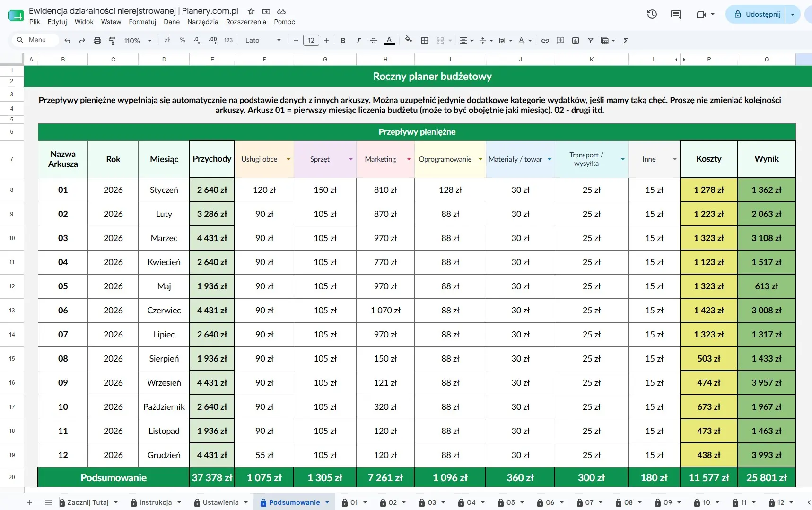Image resolution: width=812 pixels, height=510 pixels.
Task: Click the Menu search button
Action: (x=35, y=40)
